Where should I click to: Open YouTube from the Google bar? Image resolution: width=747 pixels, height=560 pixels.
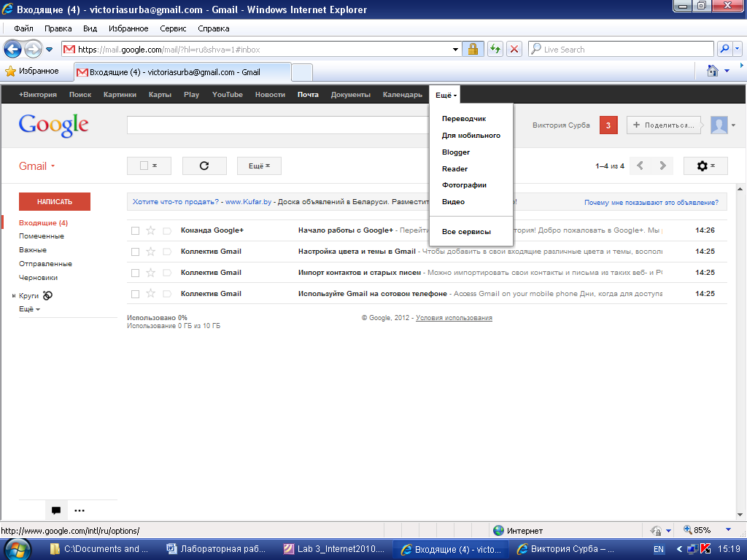[x=228, y=95]
